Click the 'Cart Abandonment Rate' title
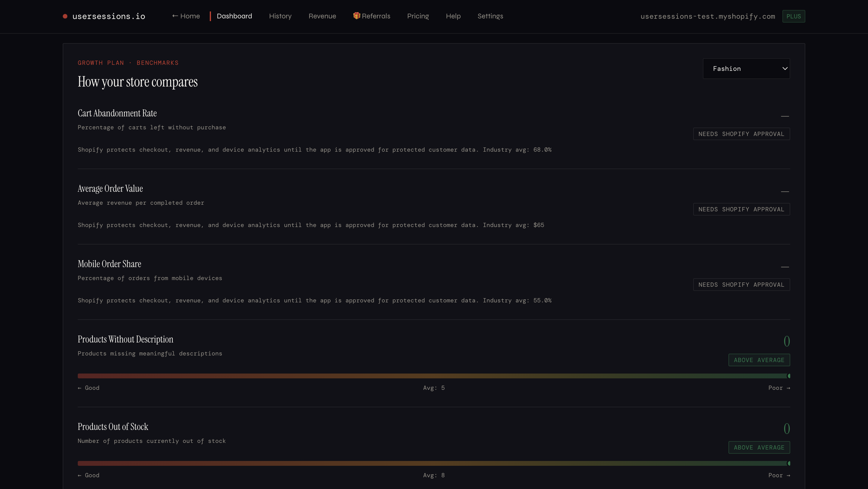The width and height of the screenshot is (868, 489). tap(117, 113)
